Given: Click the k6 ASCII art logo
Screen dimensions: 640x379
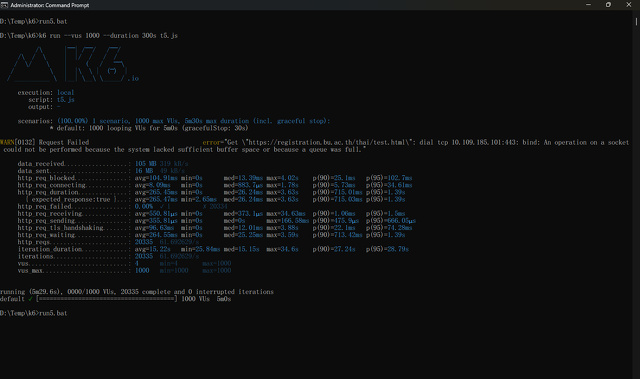Looking at the screenshot, I should pyautogui.click(x=73, y=64).
